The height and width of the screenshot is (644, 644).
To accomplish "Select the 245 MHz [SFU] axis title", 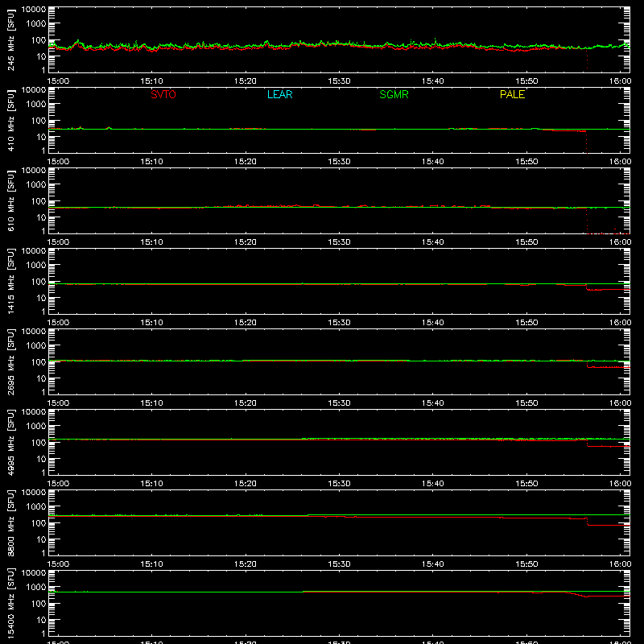I will [x=10, y=39].
